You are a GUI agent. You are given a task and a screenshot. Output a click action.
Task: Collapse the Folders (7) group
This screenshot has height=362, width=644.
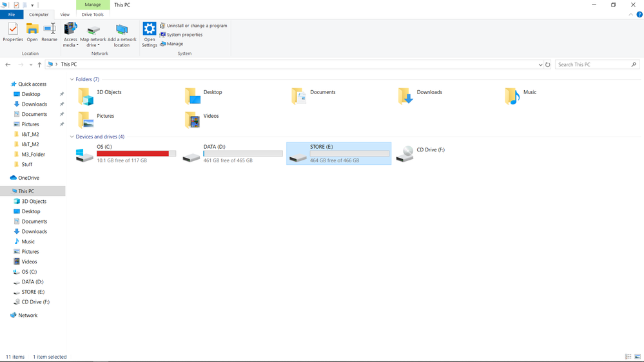pos(72,79)
